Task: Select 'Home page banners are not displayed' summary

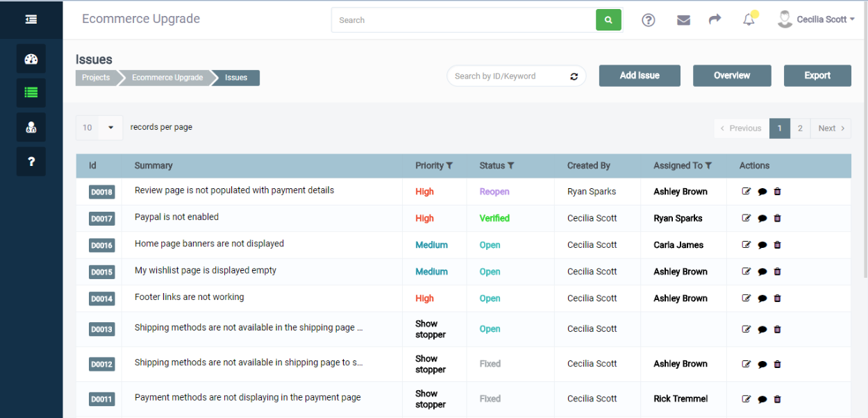Action: (x=209, y=244)
